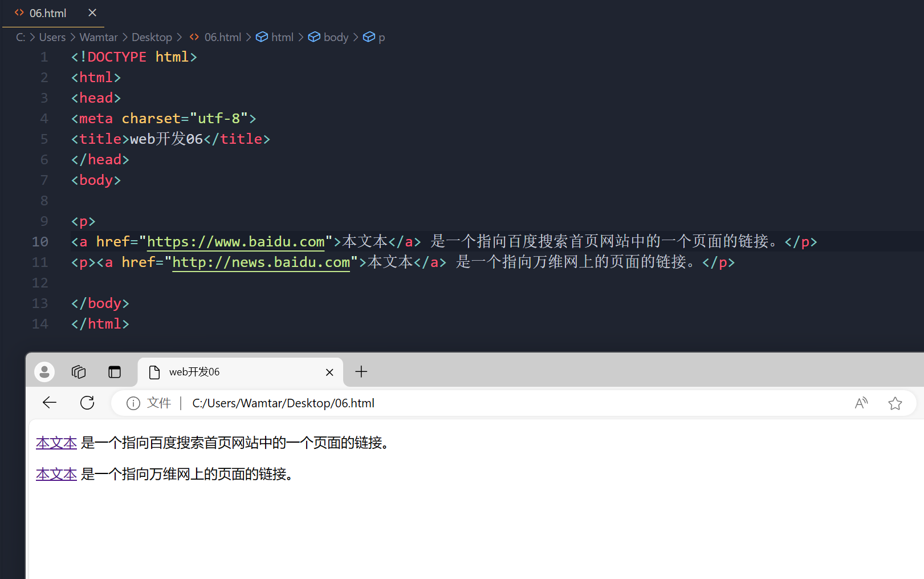Open the browser profile avatar icon
The image size is (924, 579).
coord(44,372)
